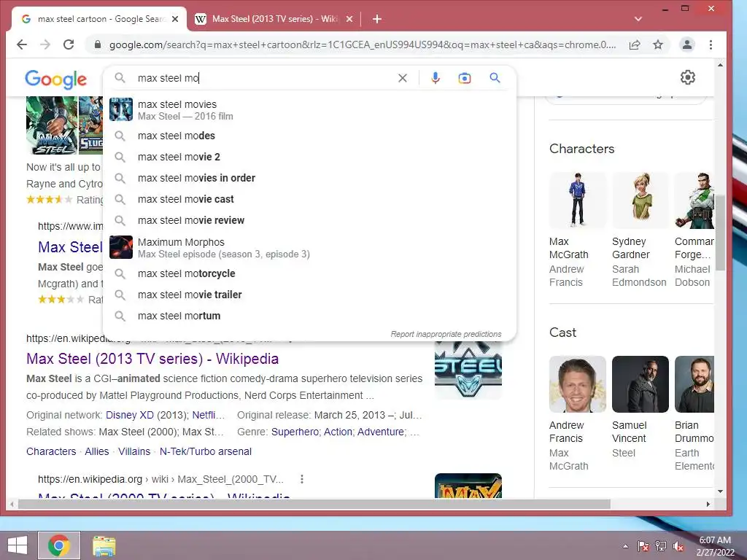747x560 pixels.
Task: Open the Villains sitelink
Action: point(134,451)
